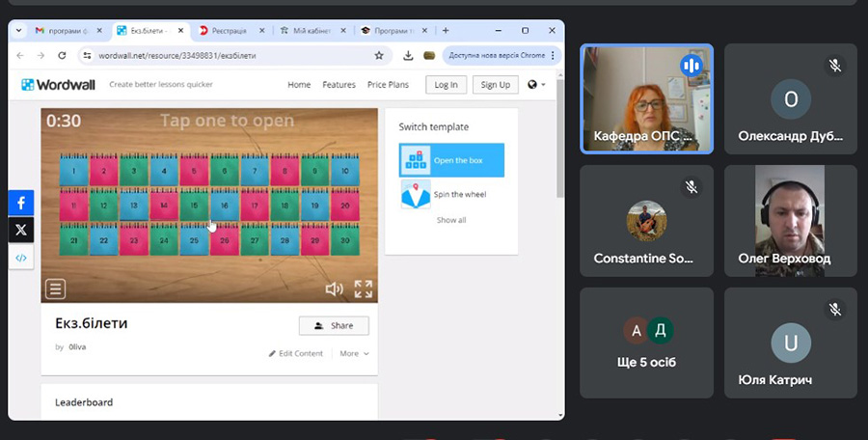
Task: Open box number 8 on the board
Action: coord(285,171)
